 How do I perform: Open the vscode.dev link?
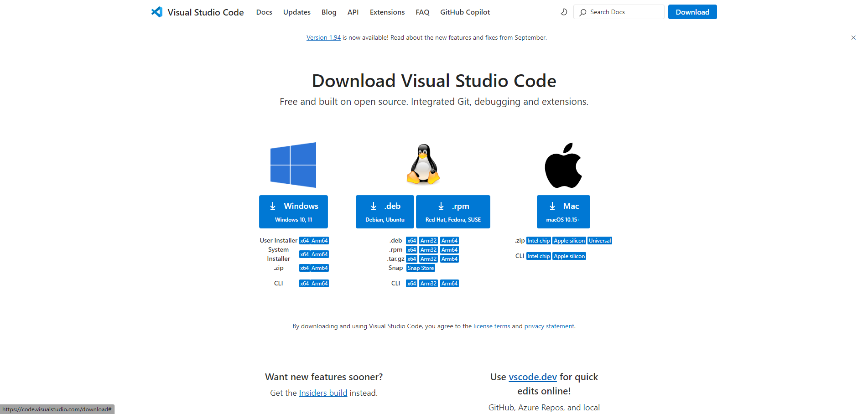(x=533, y=377)
